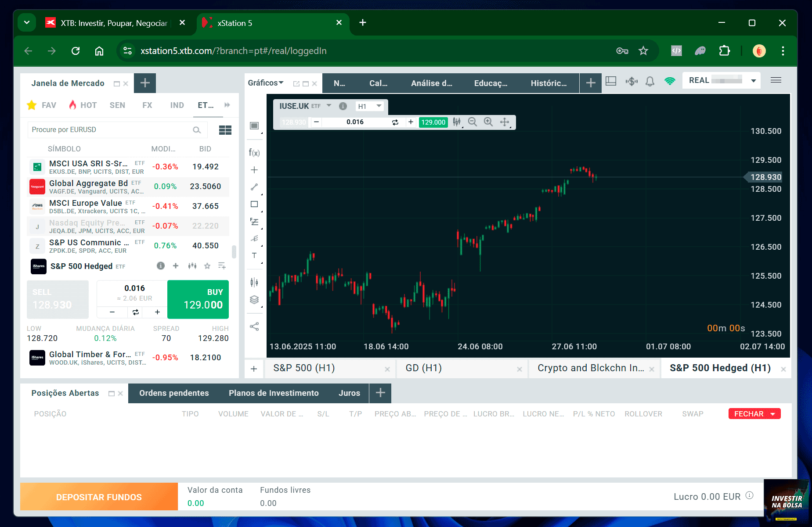Open the Planos de Investimento tab
This screenshot has height=527, width=812.
point(274,393)
